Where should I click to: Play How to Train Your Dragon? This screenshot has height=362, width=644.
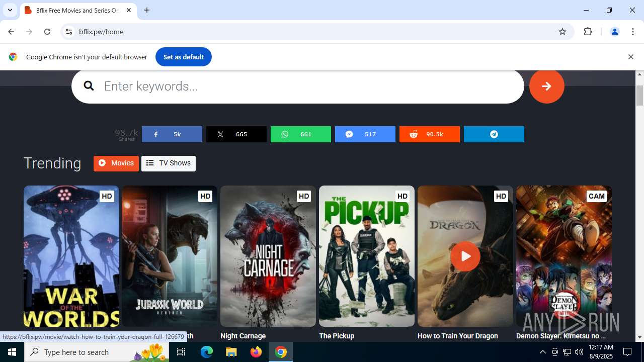pos(465,256)
